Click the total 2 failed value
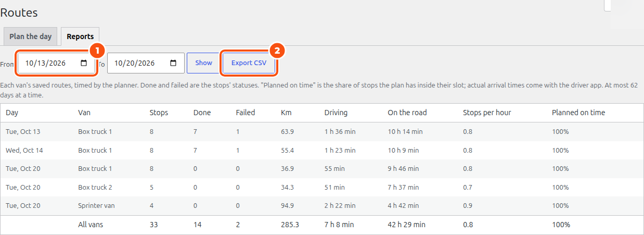Viewport: 644px width, 235px height. point(238,225)
